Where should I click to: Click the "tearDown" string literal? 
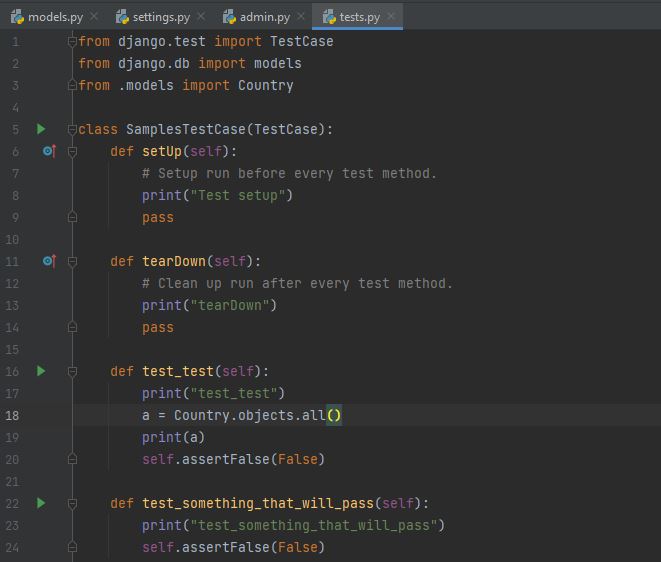click(230, 305)
